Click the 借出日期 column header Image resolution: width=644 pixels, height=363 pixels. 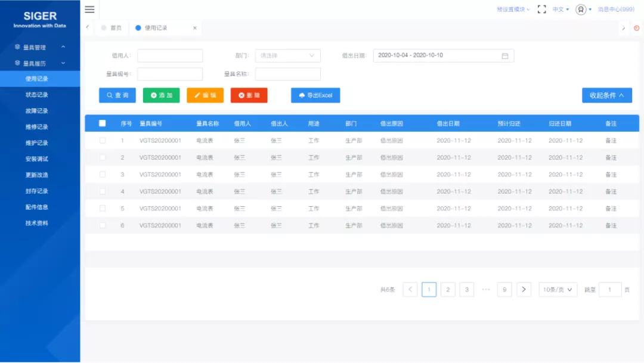(448, 123)
